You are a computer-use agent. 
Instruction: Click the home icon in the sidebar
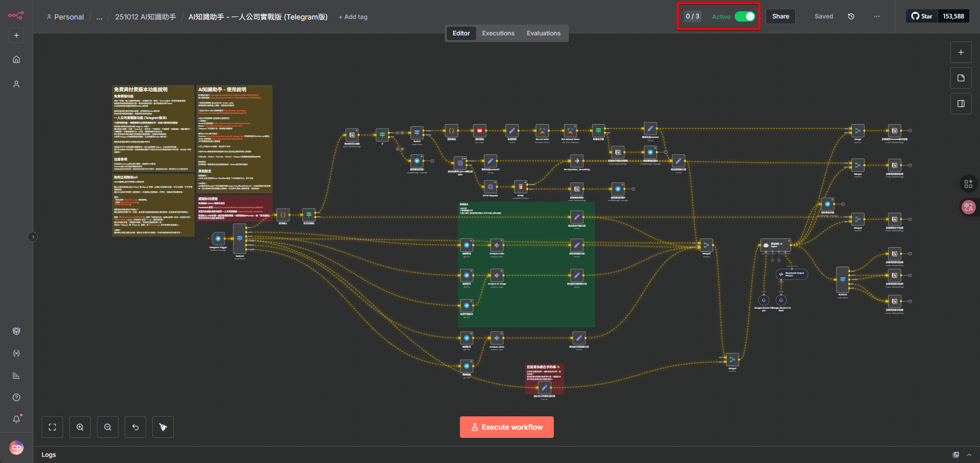point(16,59)
